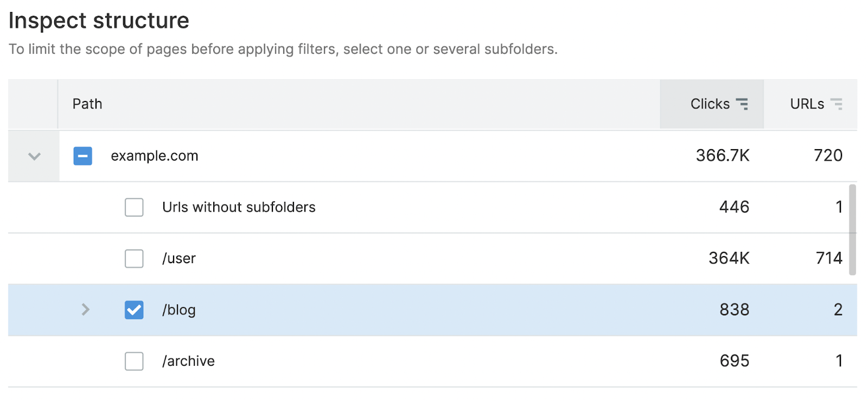The height and width of the screenshot is (401, 868).
Task: Toggle the example.com partial-selection checkbox
Action: click(x=82, y=156)
